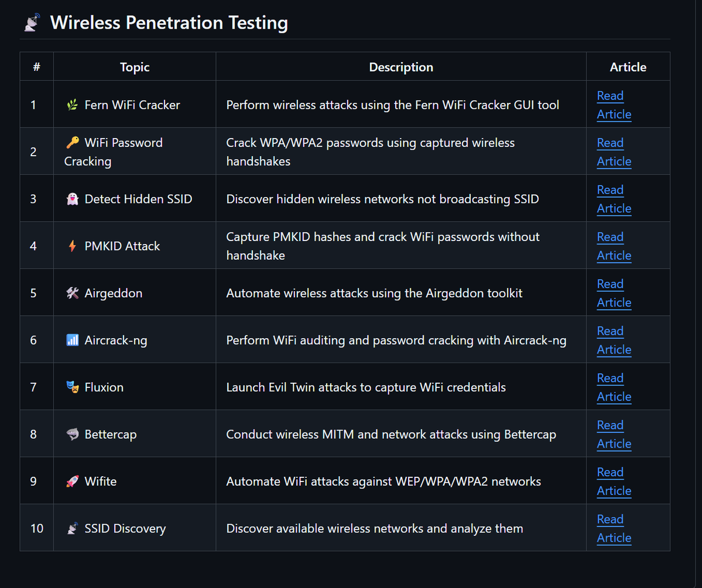Click the ghost icon next to Detect Hidden SSID
The width and height of the screenshot is (702, 588).
[x=72, y=200]
